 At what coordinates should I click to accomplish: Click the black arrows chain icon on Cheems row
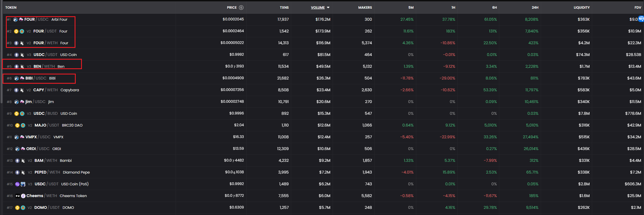(18, 196)
